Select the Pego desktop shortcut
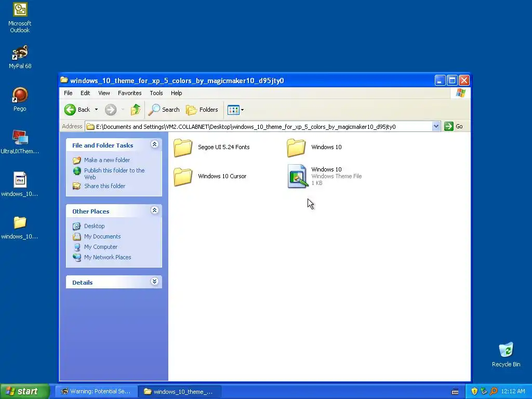The height and width of the screenshot is (399, 532). point(20,99)
